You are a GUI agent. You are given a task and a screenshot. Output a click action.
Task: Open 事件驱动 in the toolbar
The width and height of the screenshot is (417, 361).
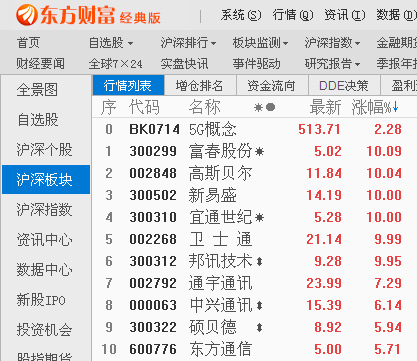[256, 63]
